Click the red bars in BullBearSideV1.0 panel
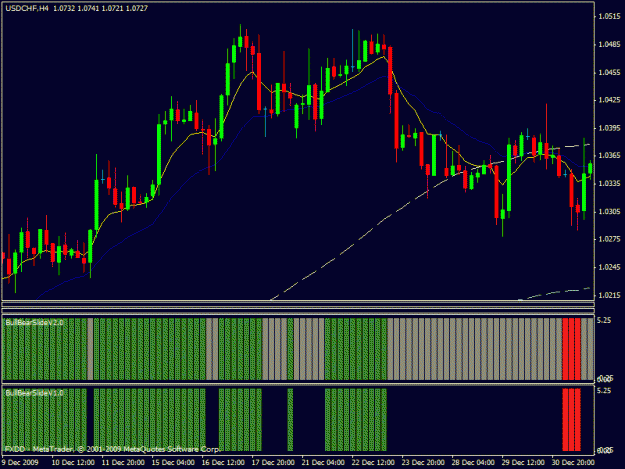Screen dimensions: 625x469 point(571,420)
